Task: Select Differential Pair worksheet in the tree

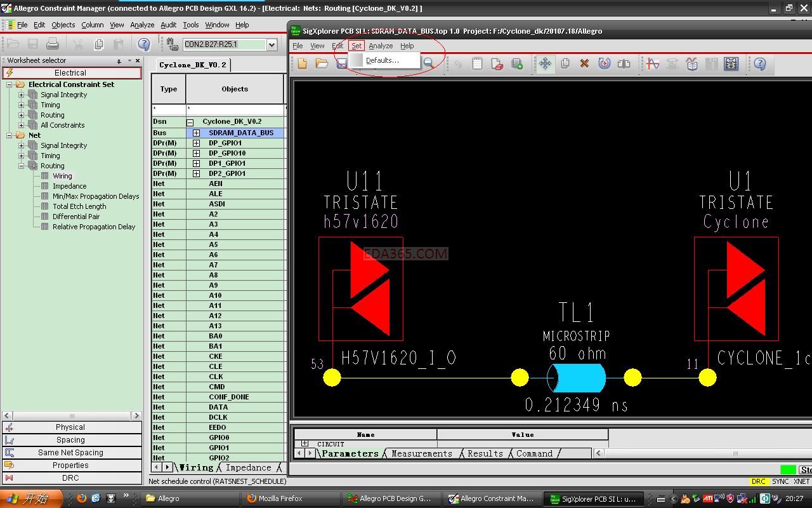Action: click(x=76, y=217)
